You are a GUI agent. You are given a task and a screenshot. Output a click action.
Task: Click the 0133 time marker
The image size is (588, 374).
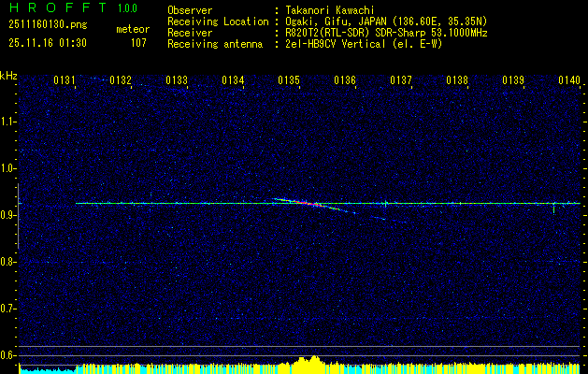click(177, 81)
